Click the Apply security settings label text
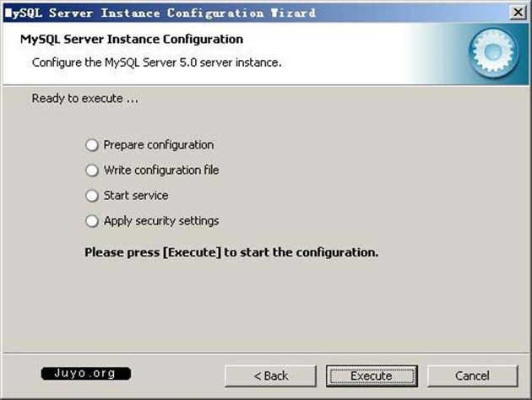532x400 pixels. [x=161, y=221]
